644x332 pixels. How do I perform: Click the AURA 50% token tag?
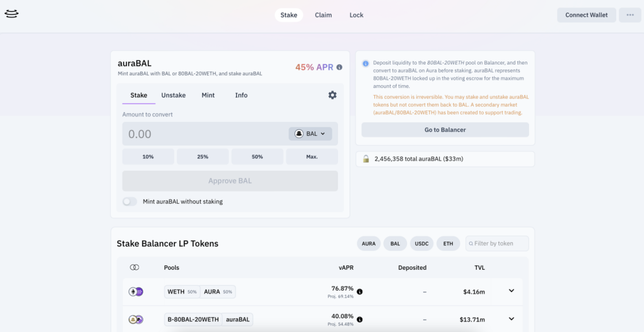pyautogui.click(x=218, y=292)
